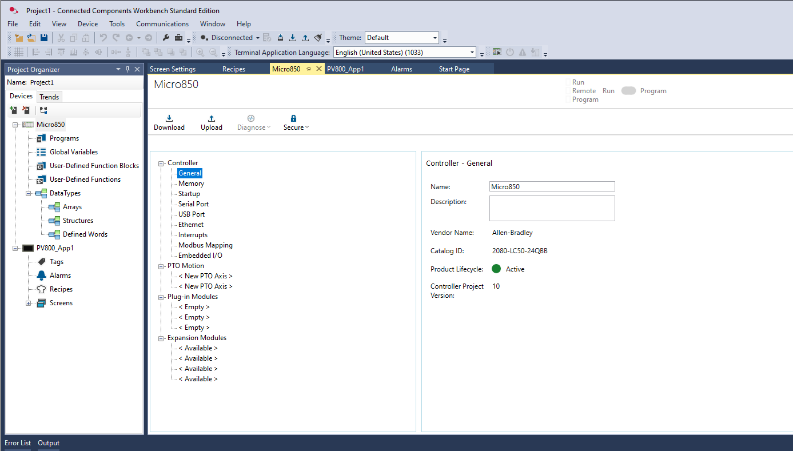Click the power icon near the language toolbar
Viewport: 793px width, 451px height.
tap(510, 52)
